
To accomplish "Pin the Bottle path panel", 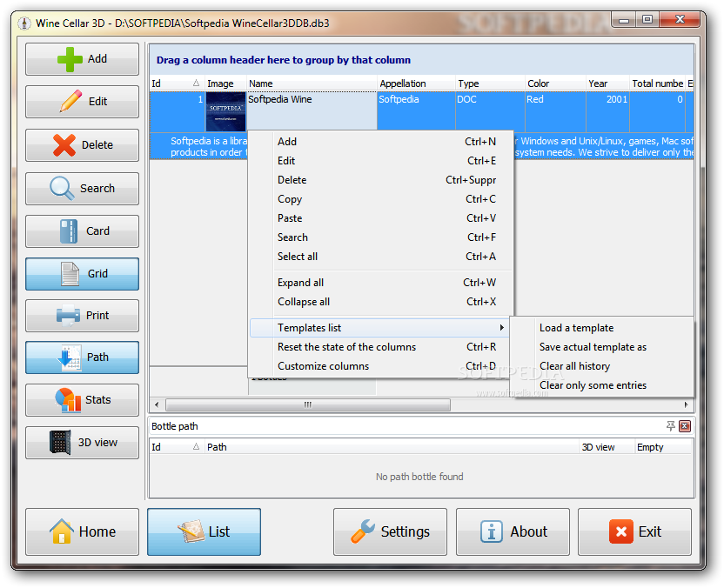I will point(670,426).
